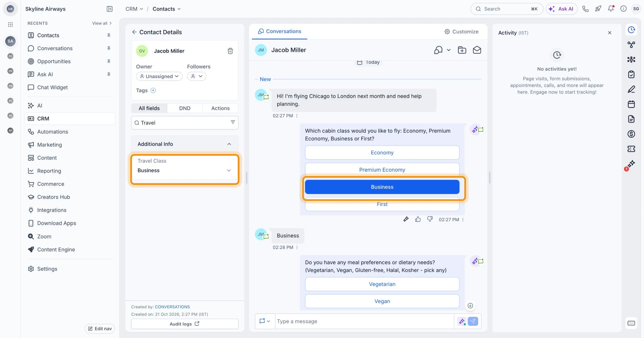Open the dollar payments icon in right rail
This screenshot has width=644, height=338.
click(x=631, y=134)
